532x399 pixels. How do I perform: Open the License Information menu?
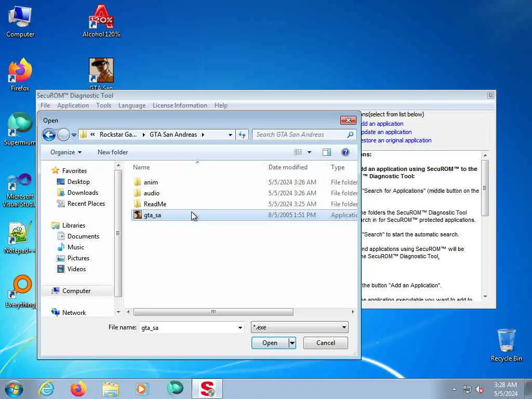tap(180, 105)
